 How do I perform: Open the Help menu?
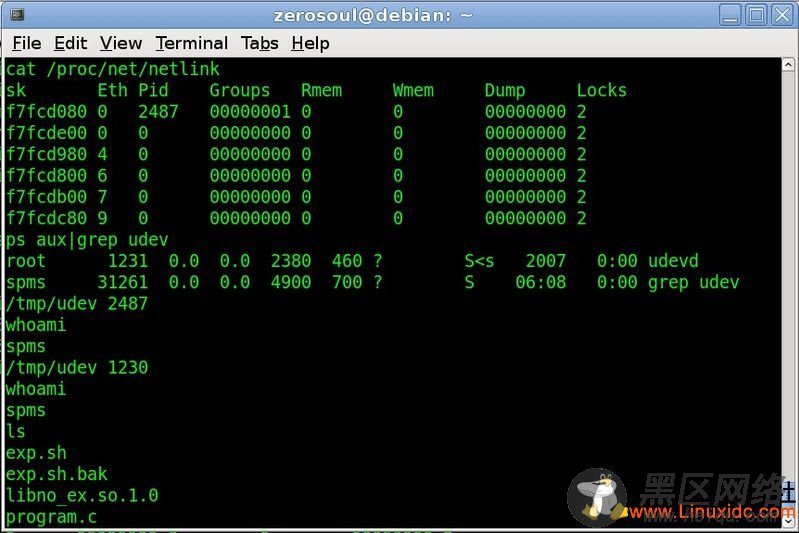(310, 43)
